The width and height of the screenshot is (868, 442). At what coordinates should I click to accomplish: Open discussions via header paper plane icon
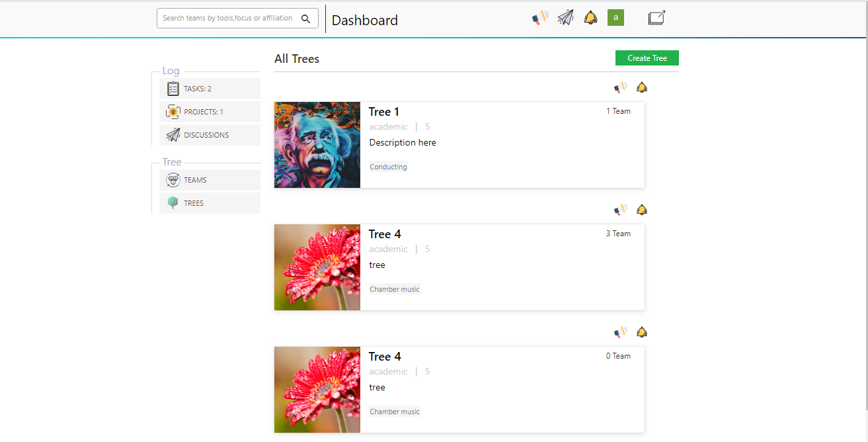[x=565, y=18]
